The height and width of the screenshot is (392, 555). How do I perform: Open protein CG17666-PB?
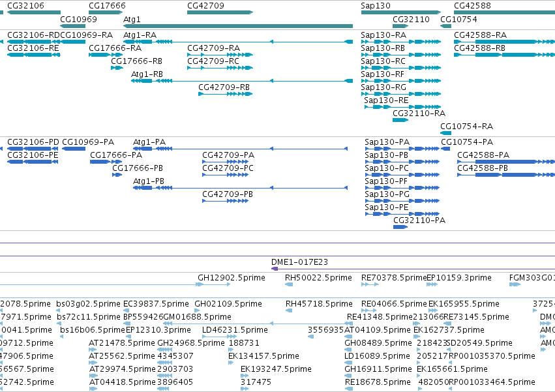138,168
